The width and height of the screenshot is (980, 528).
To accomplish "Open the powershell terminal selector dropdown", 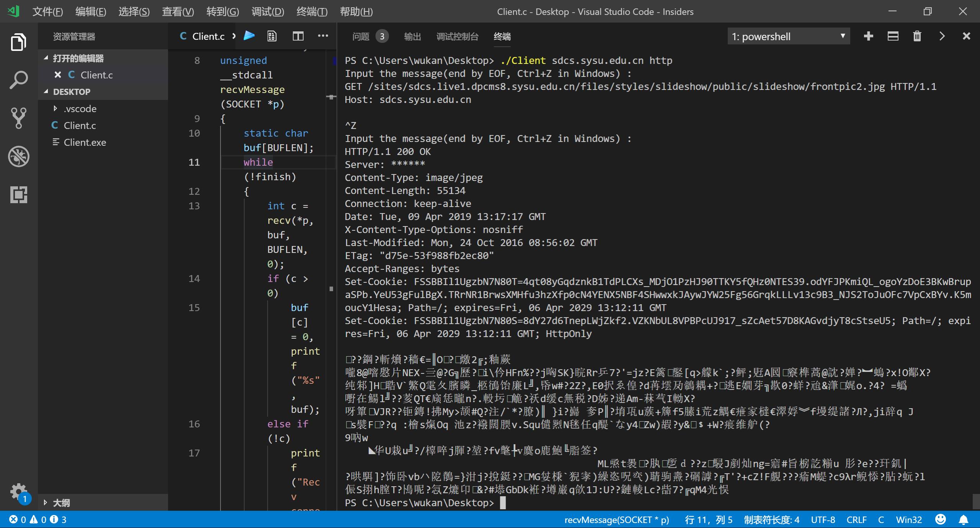I will point(789,36).
